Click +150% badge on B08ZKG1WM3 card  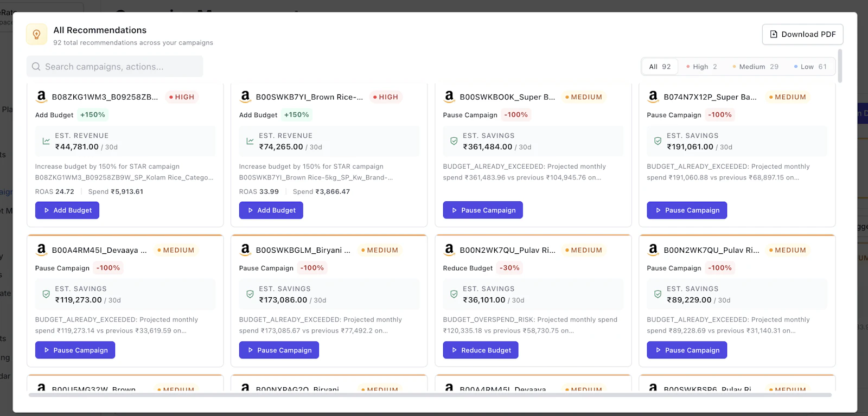(93, 115)
